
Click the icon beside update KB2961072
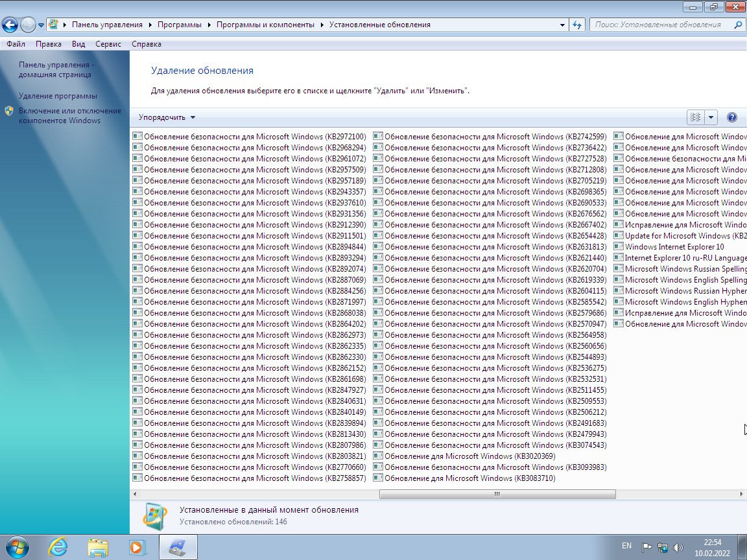point(137,158)
